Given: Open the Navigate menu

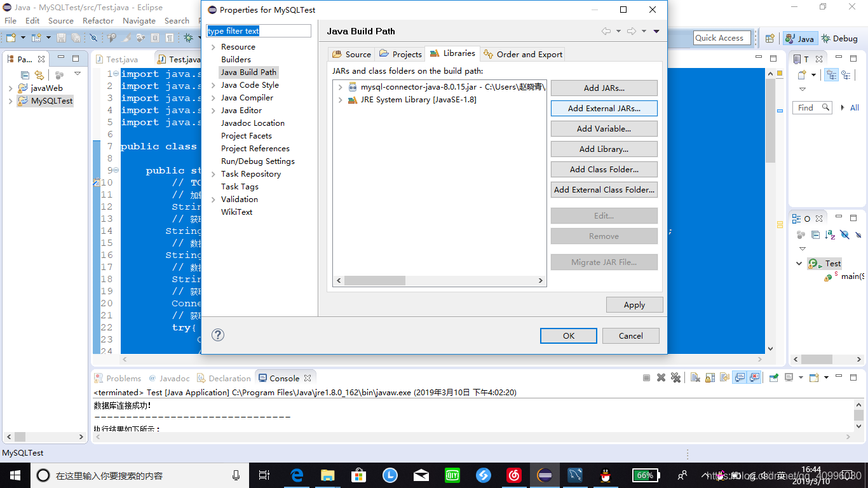Looking at the screenshot, I should click(139, 20).
